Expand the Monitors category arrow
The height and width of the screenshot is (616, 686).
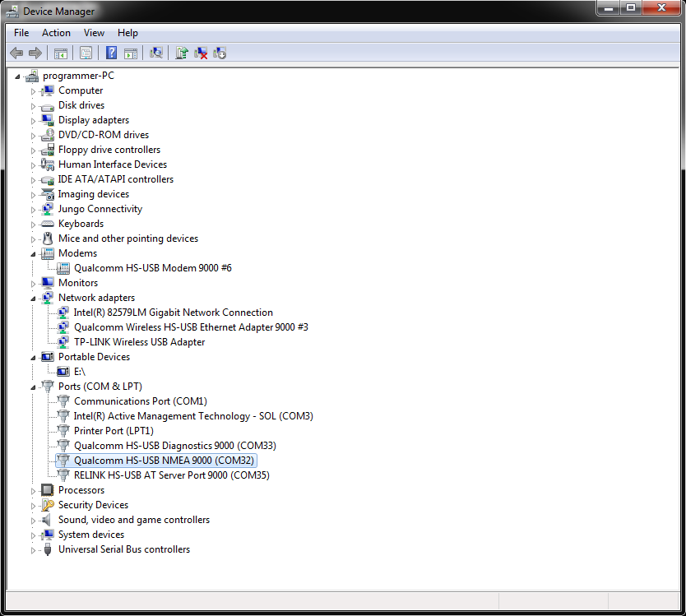33,284
